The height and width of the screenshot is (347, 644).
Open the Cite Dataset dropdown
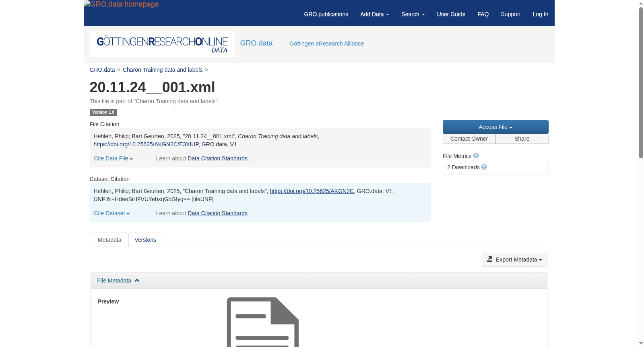pyautogui.click(x=112, y=213)
